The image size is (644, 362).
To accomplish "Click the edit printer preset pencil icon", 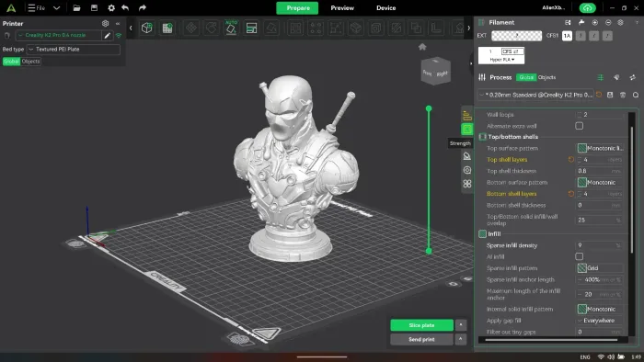I will pos(108,36).
